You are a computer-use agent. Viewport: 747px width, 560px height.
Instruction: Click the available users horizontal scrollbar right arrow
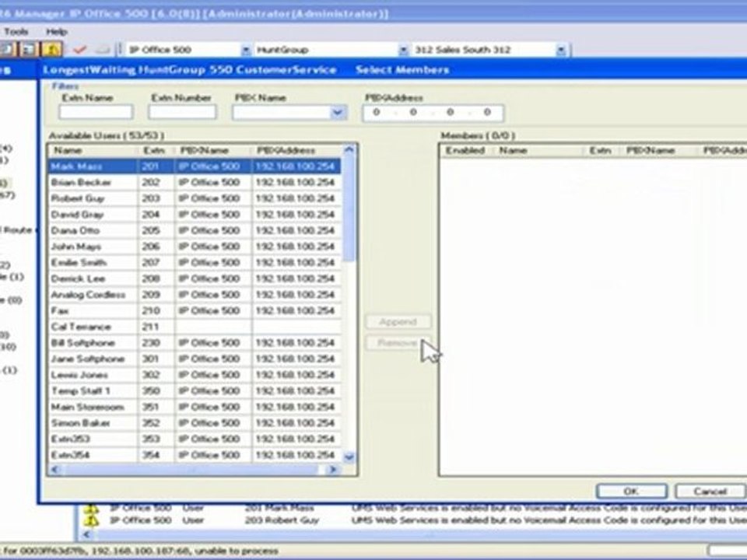[333, 470]
